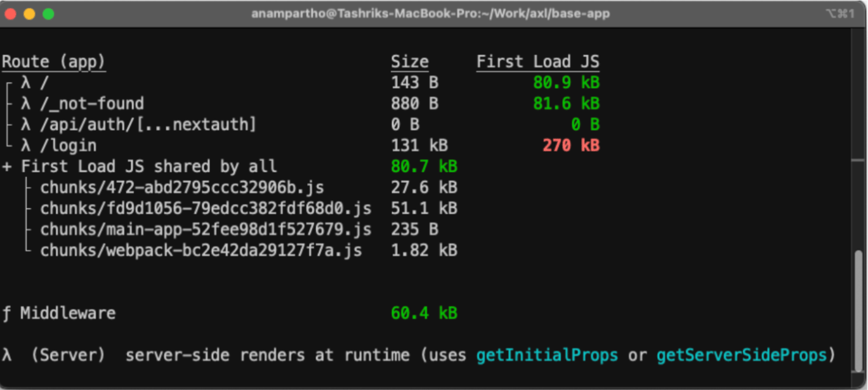This screenshot has height=390, width=868.
Task: Click chunks/webpack-bc2e42da29127f7a.js file name
Action: (x=201, y=250)
